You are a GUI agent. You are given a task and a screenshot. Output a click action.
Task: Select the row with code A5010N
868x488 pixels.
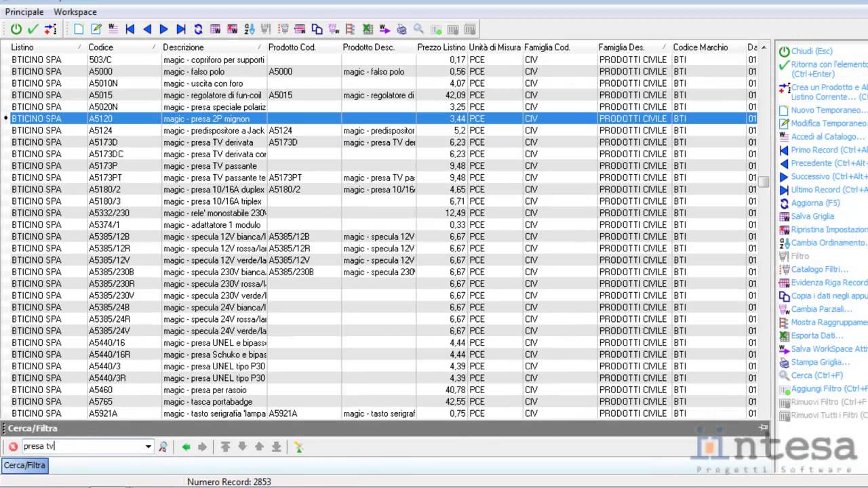tap(380, 83)
